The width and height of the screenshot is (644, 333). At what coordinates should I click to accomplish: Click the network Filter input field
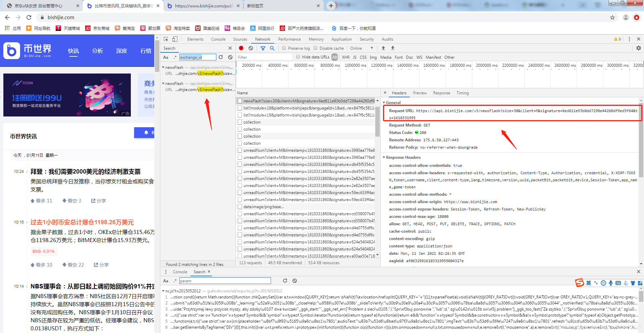tap(264, 57)
